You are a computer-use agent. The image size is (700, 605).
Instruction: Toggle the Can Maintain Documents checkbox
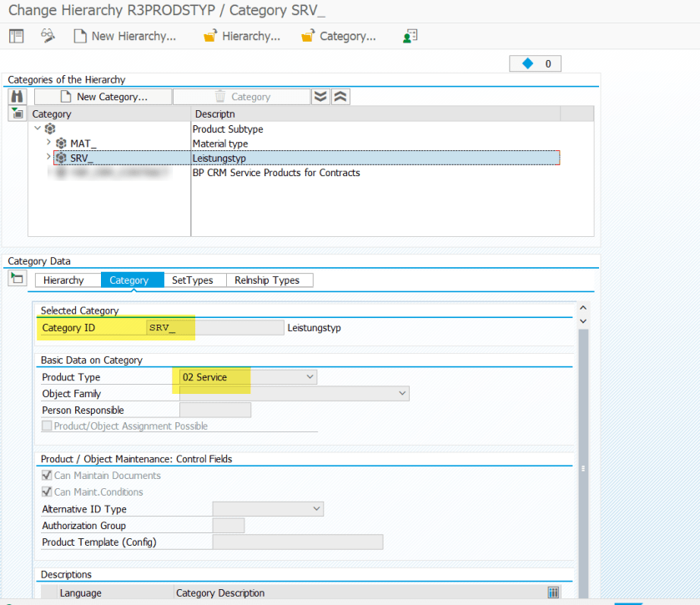coord(47,476)
